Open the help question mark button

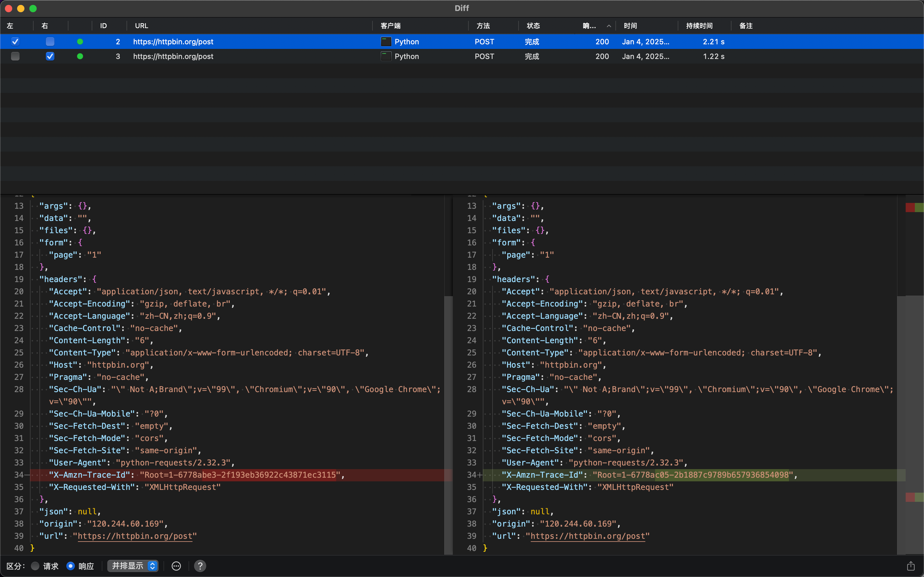pos(200,566)
